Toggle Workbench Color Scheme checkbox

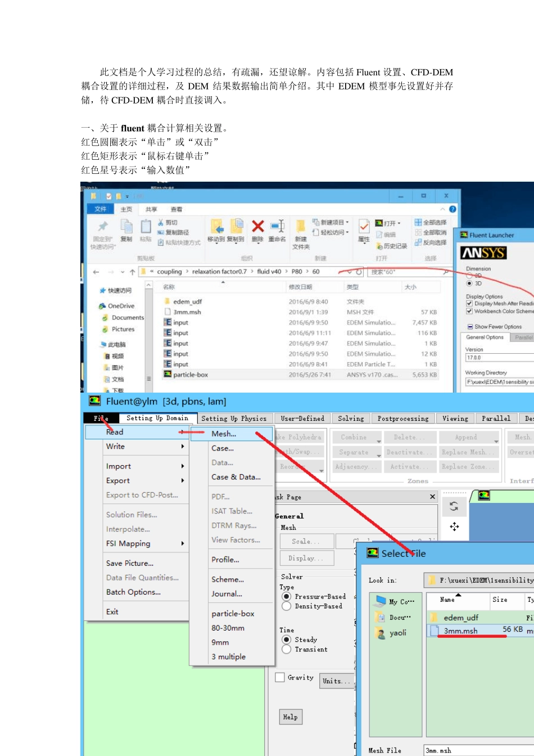pyautogui.click(x=469, y=311)
